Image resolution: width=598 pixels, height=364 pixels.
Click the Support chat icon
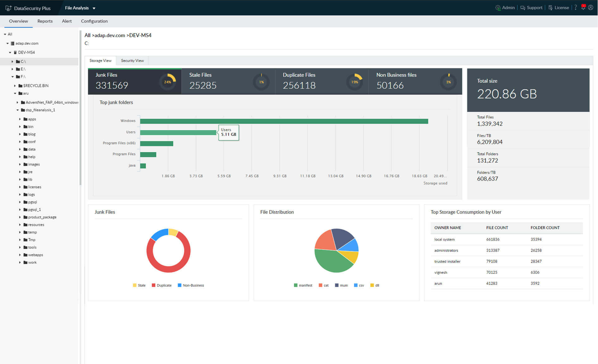coord(523,8)
